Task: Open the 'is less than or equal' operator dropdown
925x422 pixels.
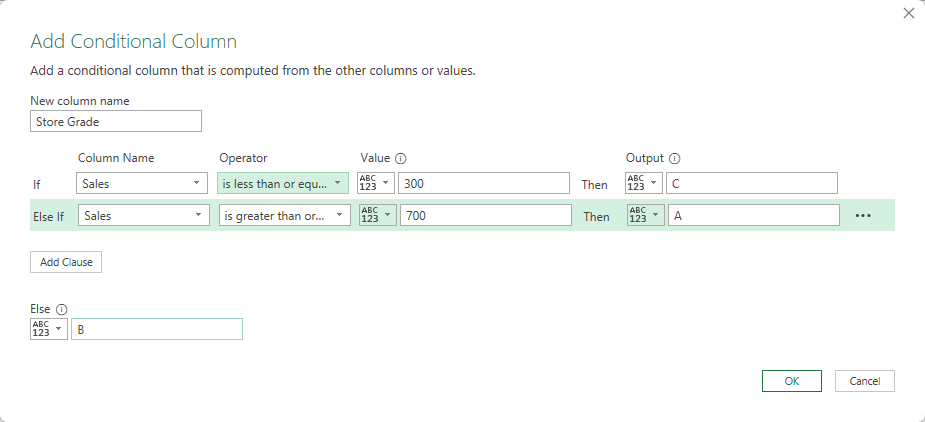Action: pos(283,183)
